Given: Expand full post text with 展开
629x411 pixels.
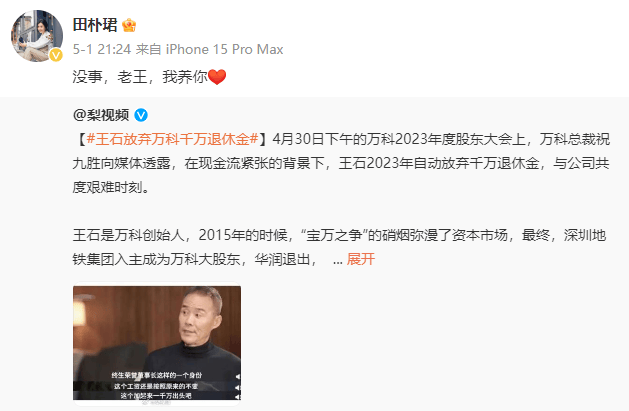Looking at the screenshot, I should point(361,259).
